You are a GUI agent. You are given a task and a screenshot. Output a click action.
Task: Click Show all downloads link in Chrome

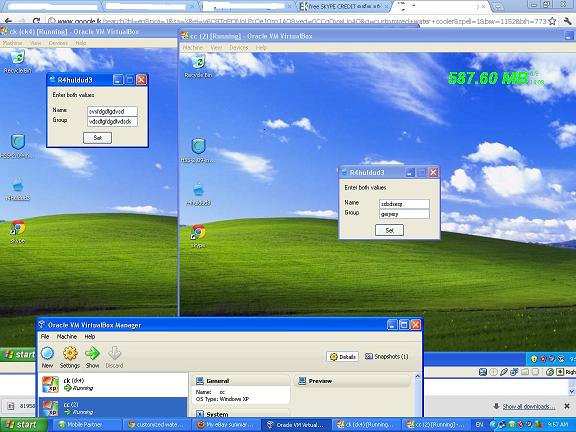click(528, 406)
